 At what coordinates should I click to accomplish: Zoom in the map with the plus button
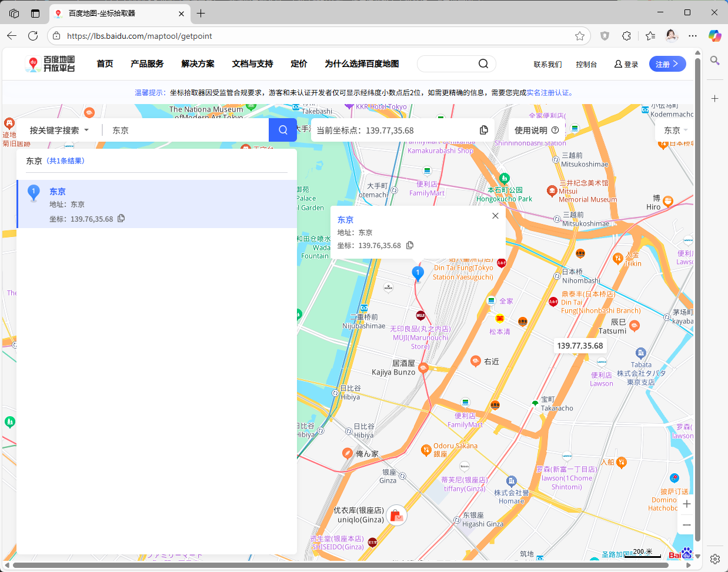(686, 504)
